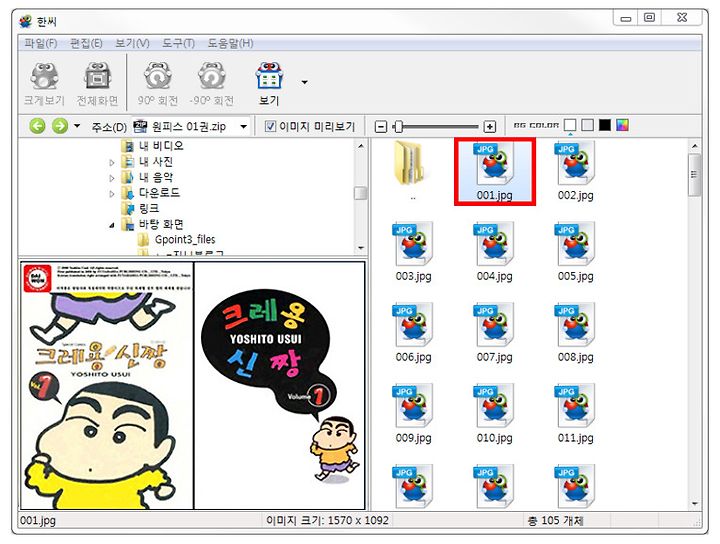The height and width of the screenshot is (544, 720).
Task: Open the 보기(V) menu
Action: click(132, 43)
